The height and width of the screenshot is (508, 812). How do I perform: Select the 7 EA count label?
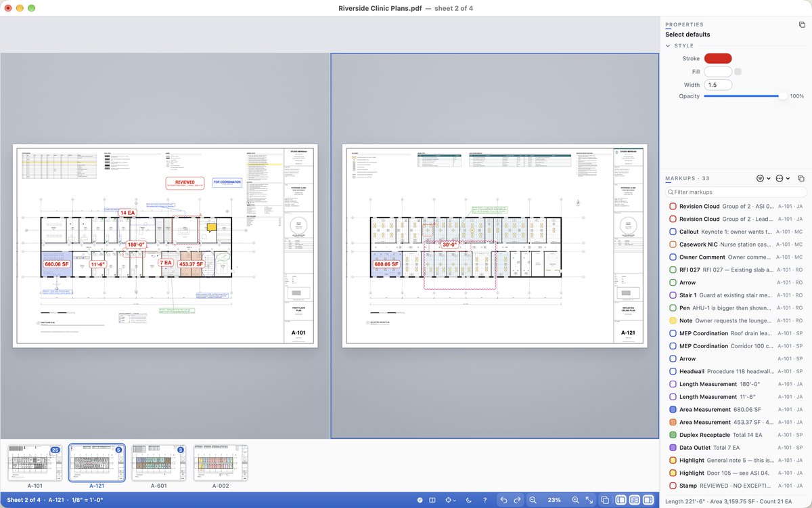tap(166, 262)
